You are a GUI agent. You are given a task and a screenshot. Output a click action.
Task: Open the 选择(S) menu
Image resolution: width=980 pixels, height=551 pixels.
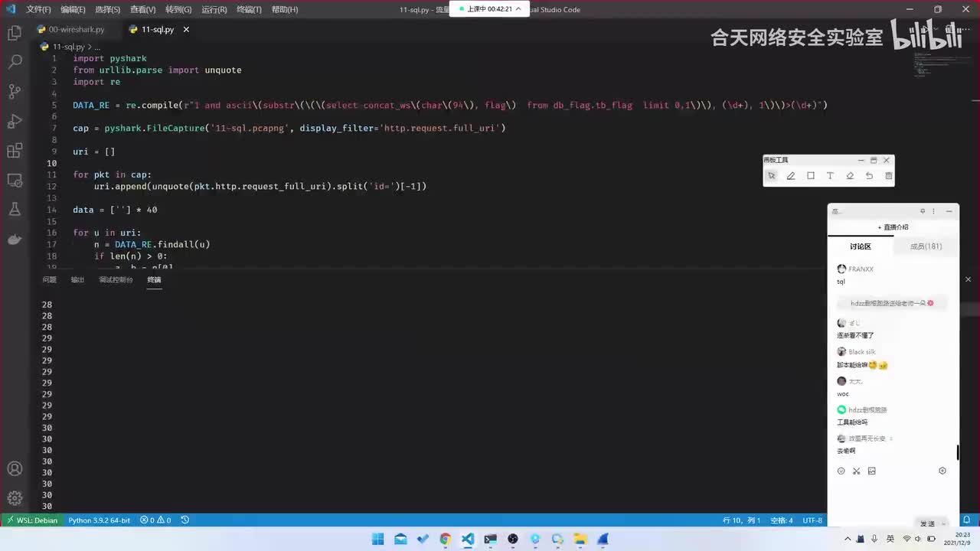[x=108, y=10]
